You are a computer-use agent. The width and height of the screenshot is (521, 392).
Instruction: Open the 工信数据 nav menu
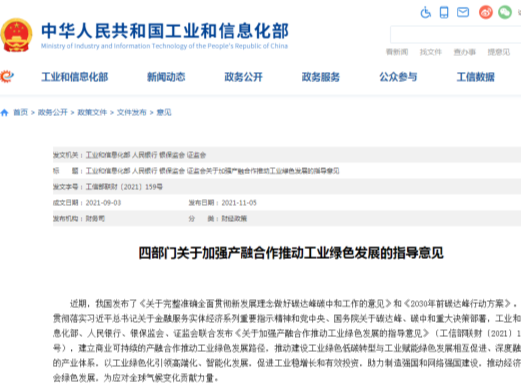coord(475,77)
